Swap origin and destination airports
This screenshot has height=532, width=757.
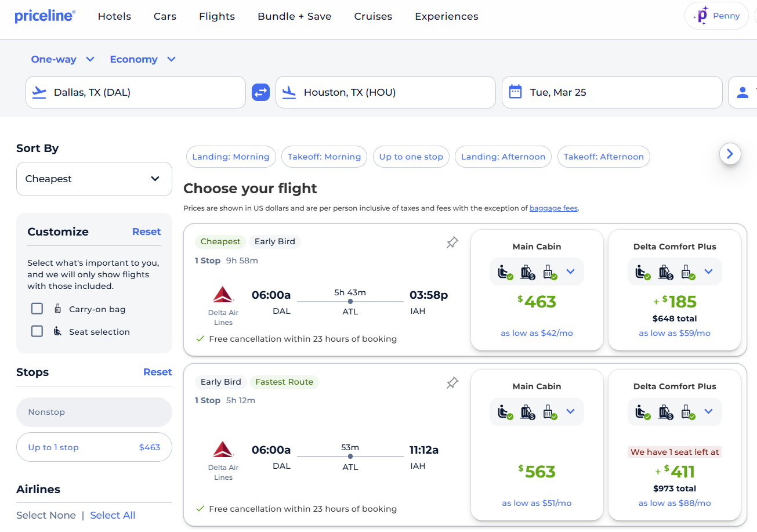click(260, 92)
